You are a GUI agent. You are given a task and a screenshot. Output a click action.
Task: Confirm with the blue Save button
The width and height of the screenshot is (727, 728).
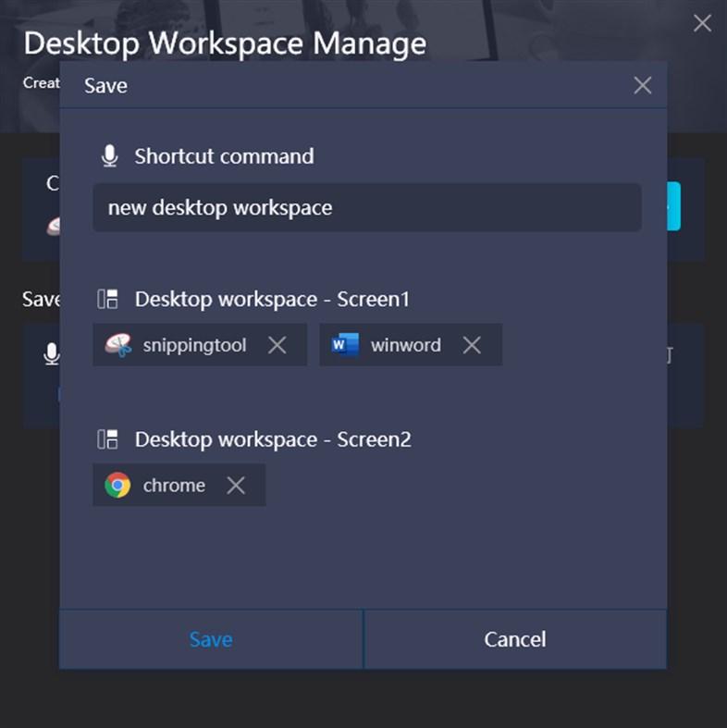211,639
